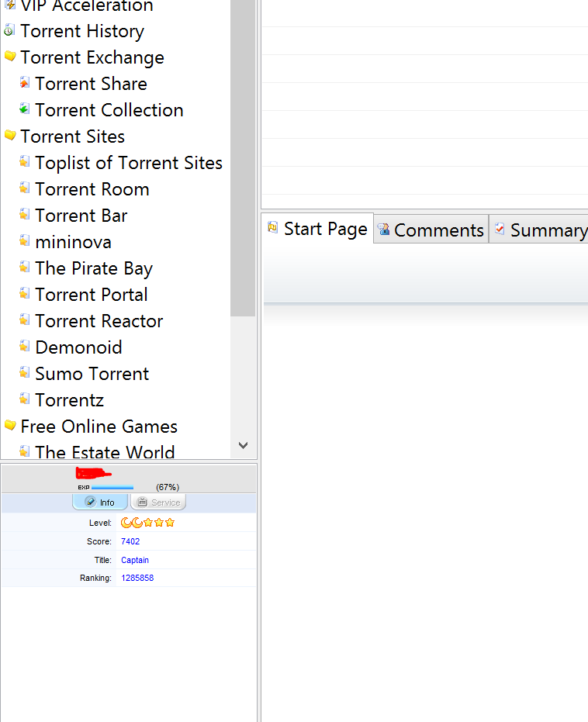Image resolution: width=588 pixels, height=722 pixels.
Task: Open Toplist of Torrent Sites
Action: (129, 163)
